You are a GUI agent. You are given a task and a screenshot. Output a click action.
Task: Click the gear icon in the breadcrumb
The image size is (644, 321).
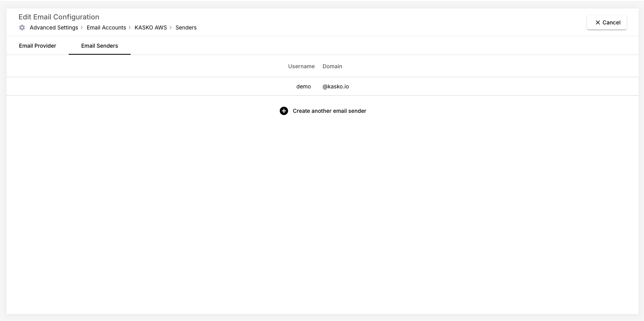click(x=22, y=28)
